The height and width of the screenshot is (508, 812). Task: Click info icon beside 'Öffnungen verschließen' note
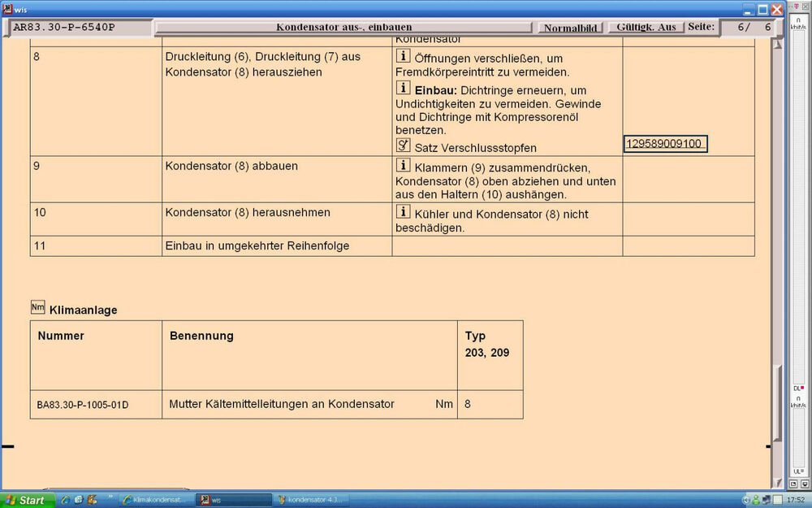tap(403, 56)
